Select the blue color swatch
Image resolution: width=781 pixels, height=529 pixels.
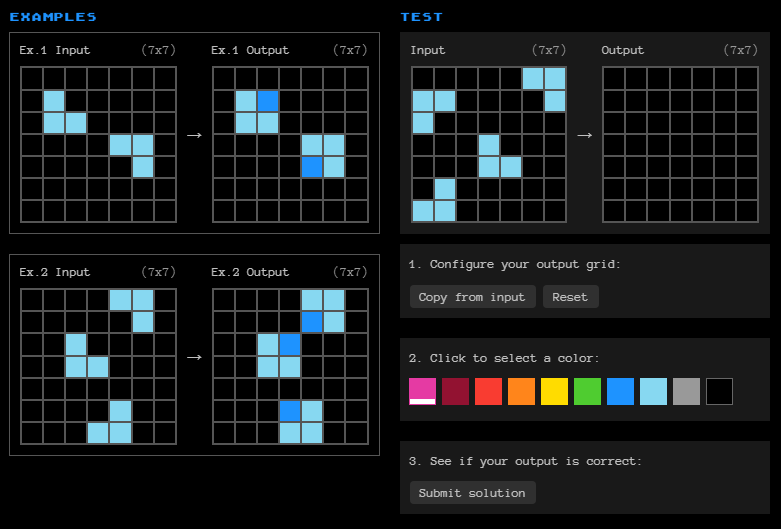pos(620,391)
